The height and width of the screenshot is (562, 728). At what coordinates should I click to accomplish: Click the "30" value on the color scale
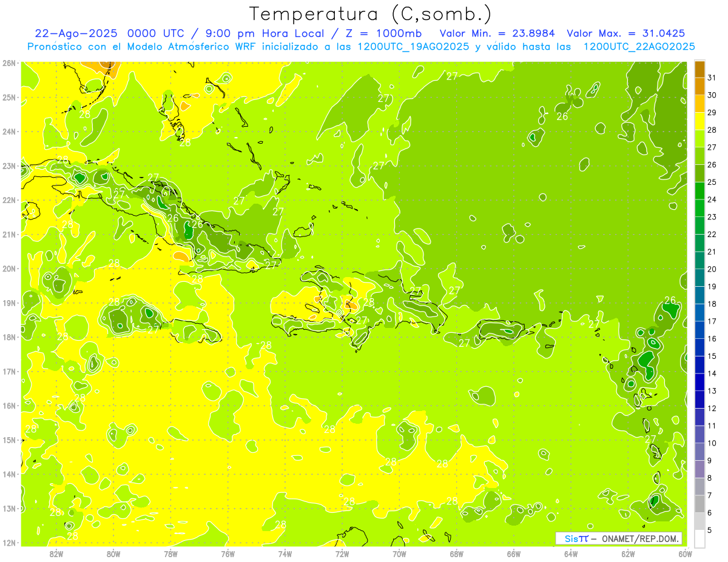click(712, 95)
